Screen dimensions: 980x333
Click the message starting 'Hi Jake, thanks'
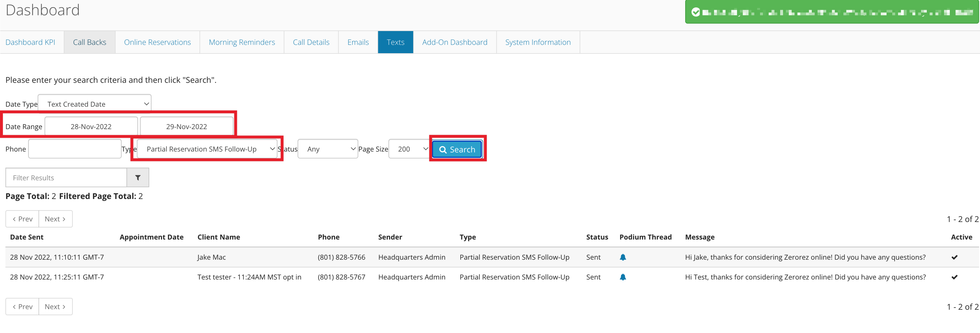805,257
